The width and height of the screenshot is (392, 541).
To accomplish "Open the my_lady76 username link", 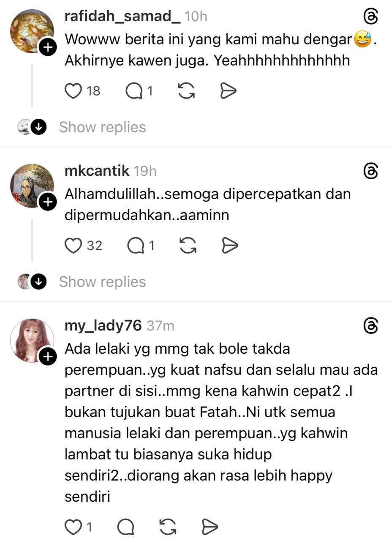I will 103,326.
